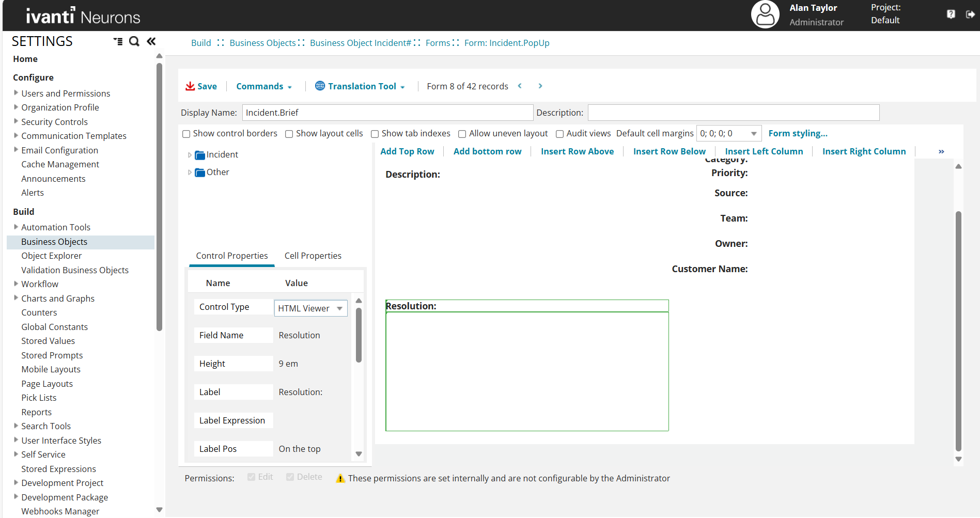Click the logout icon at top right
The image size is (980, 518).
click(970, 14)
